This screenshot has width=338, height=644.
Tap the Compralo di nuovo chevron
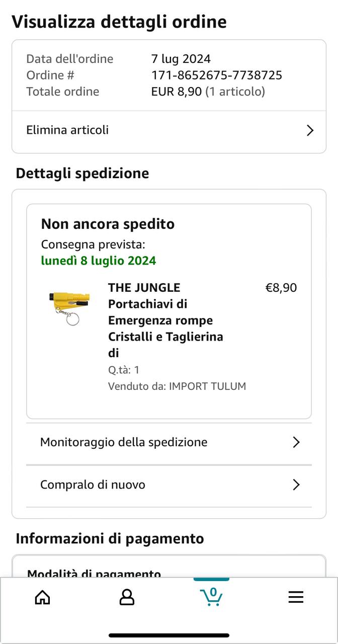pyautogui.click(x=296, y=485)
